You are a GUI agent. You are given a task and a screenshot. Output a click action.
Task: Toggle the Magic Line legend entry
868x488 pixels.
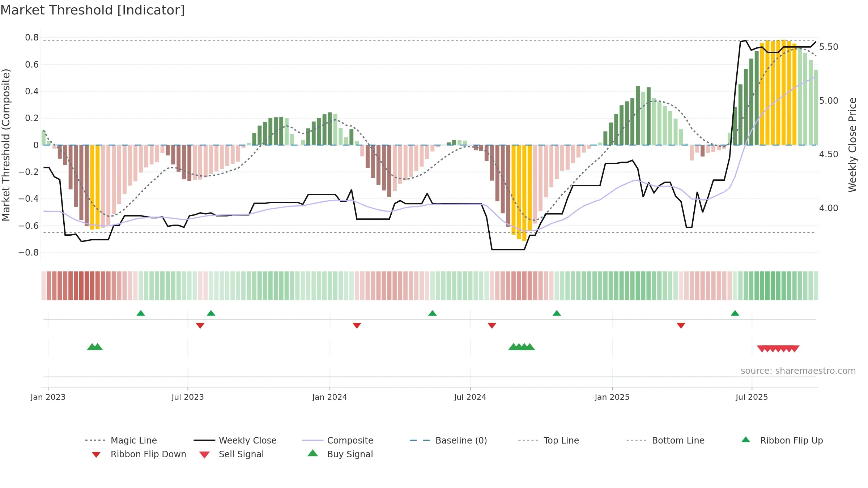[121, 440]
